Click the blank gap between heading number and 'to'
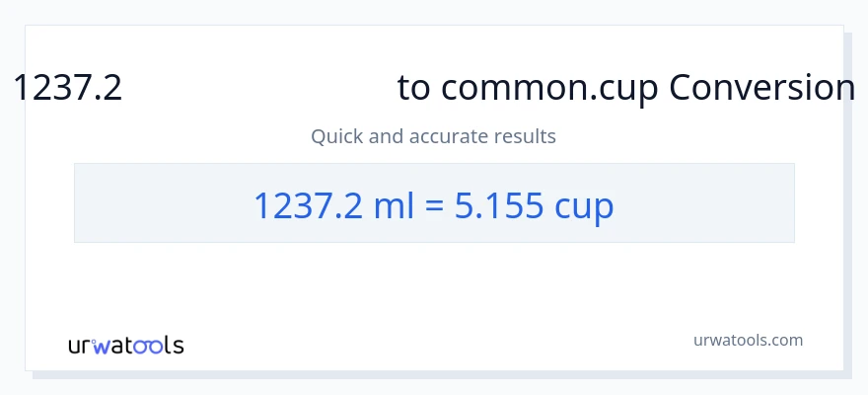 point(258,89)
